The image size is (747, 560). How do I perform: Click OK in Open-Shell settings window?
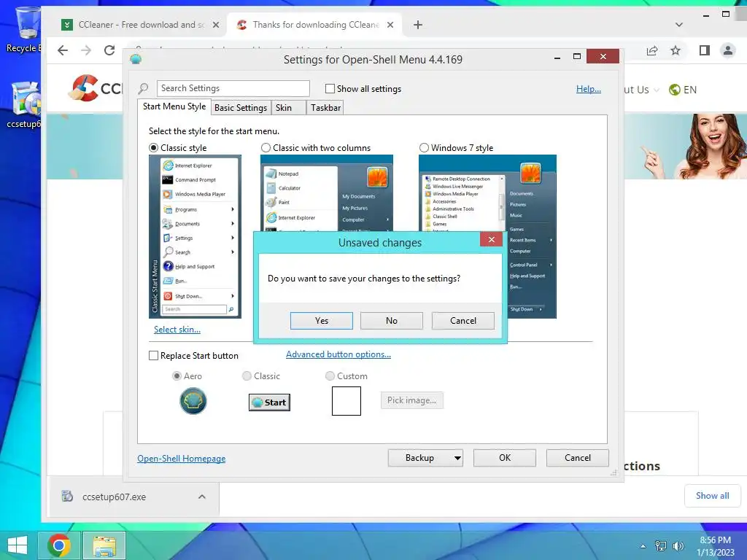505,458
